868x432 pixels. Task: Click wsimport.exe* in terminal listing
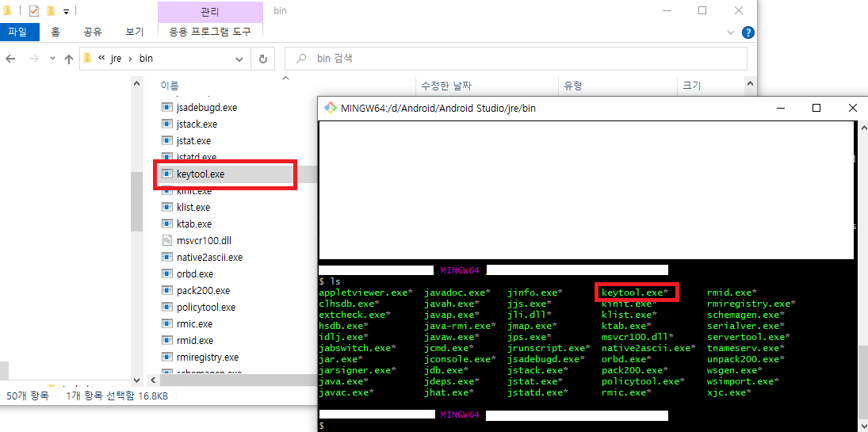tap(743, 381)
